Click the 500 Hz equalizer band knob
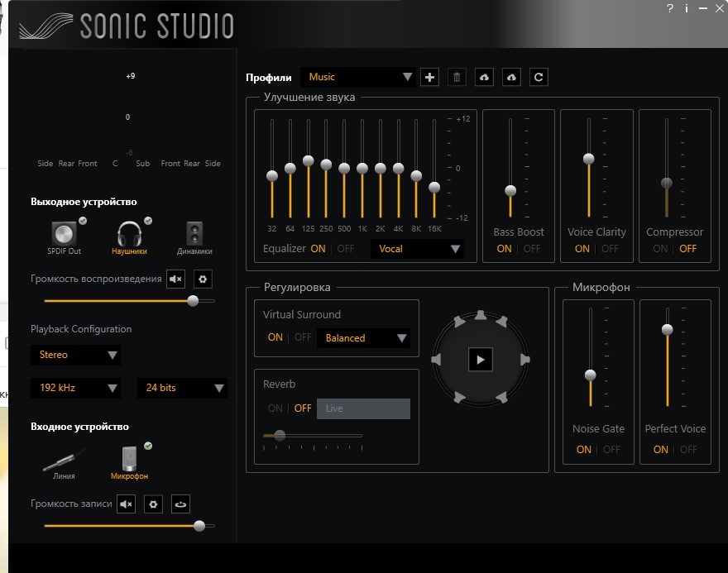This screenshot has width=728, height=573. coord(344,169)
